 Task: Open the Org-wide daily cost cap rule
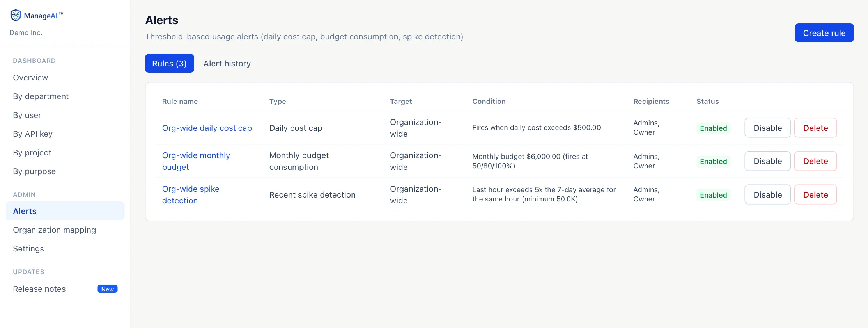tap(207, 128)
